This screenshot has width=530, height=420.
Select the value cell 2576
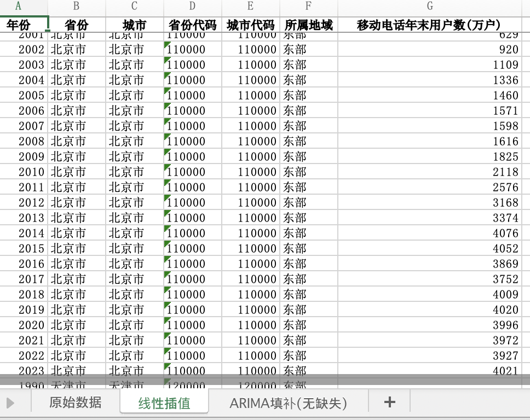pos(430,187)
